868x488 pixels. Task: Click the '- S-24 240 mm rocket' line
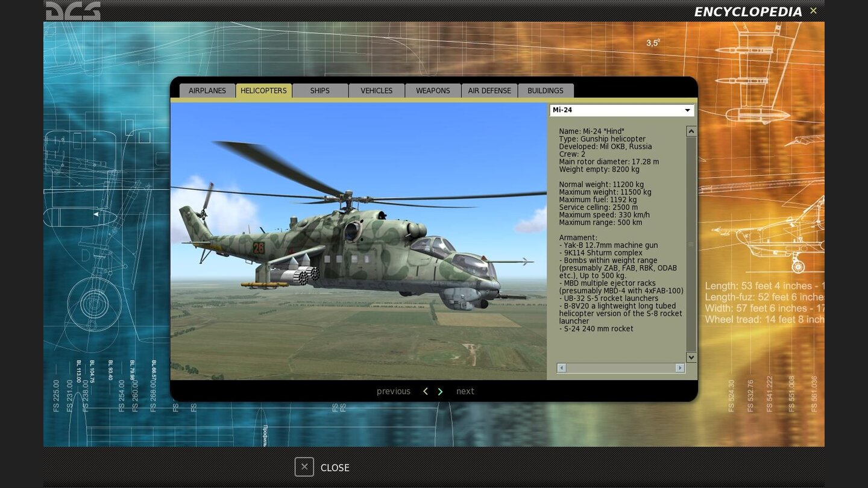596,329
